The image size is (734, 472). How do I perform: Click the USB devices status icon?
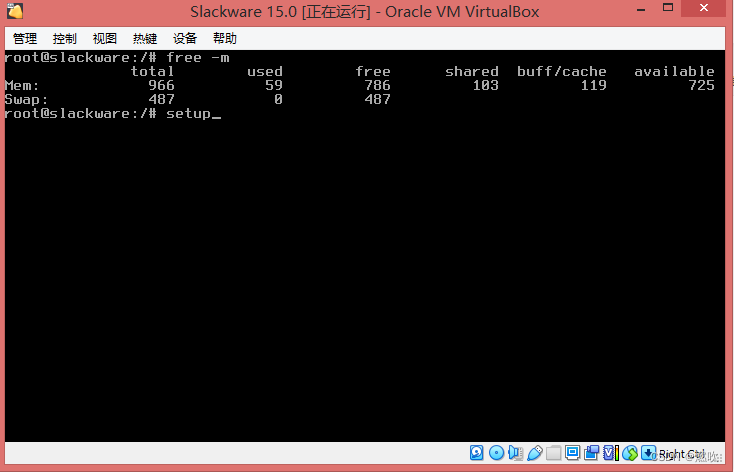click(x=535, y=453)
